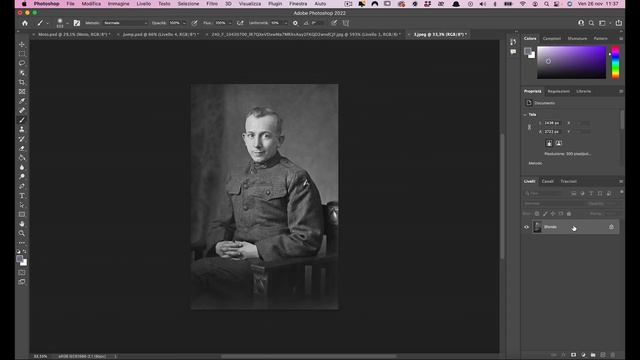Select the Type tool
Viewport: 640px width, 360px height.
[x=22, y=196]
